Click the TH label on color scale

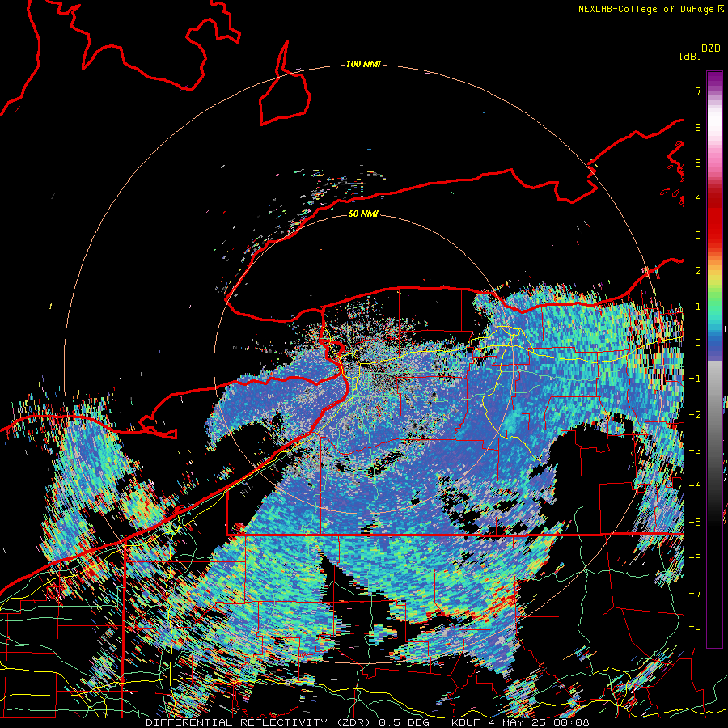click(x=695, y=629)
